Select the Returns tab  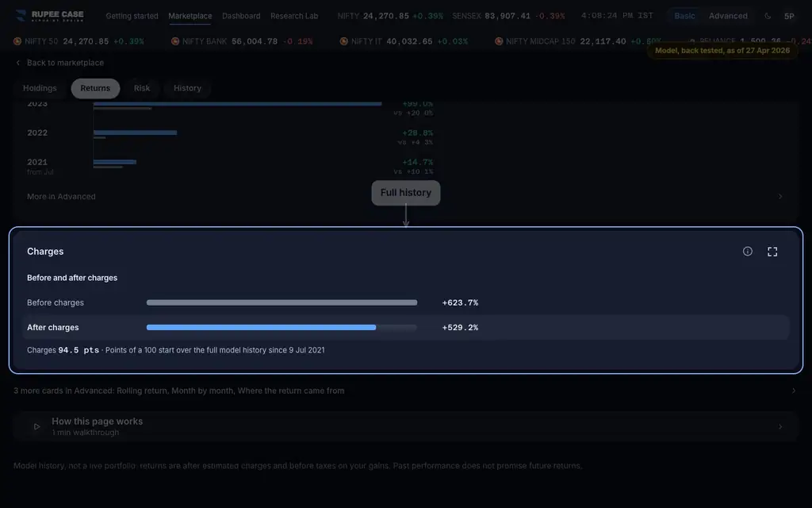pos(95,88)
